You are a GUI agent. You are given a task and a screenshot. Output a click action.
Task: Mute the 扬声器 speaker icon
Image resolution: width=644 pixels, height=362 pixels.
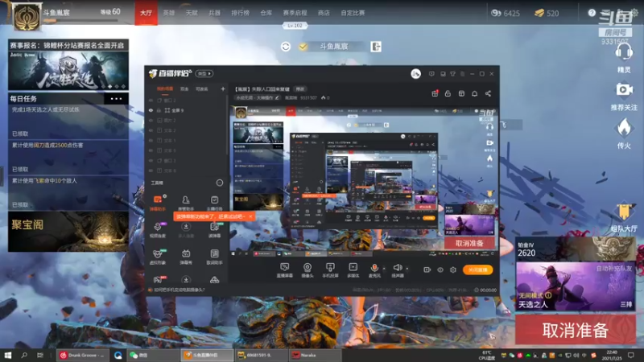coord(397,268)
